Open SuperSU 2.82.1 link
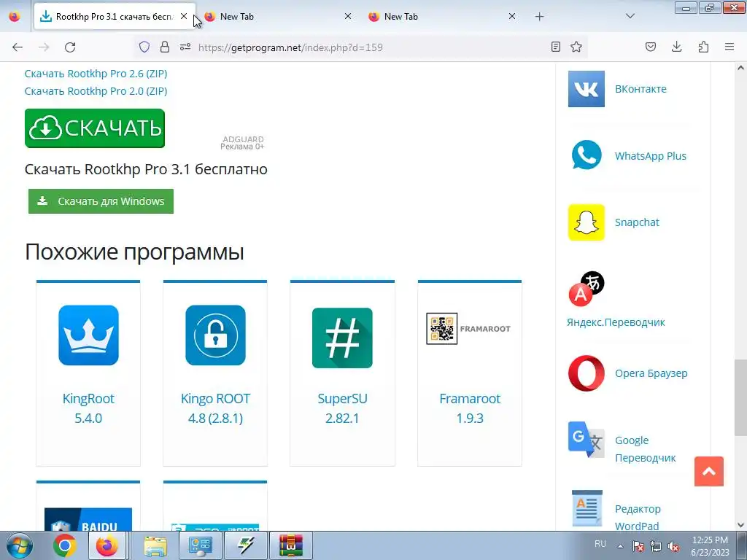 coord(342,408)
